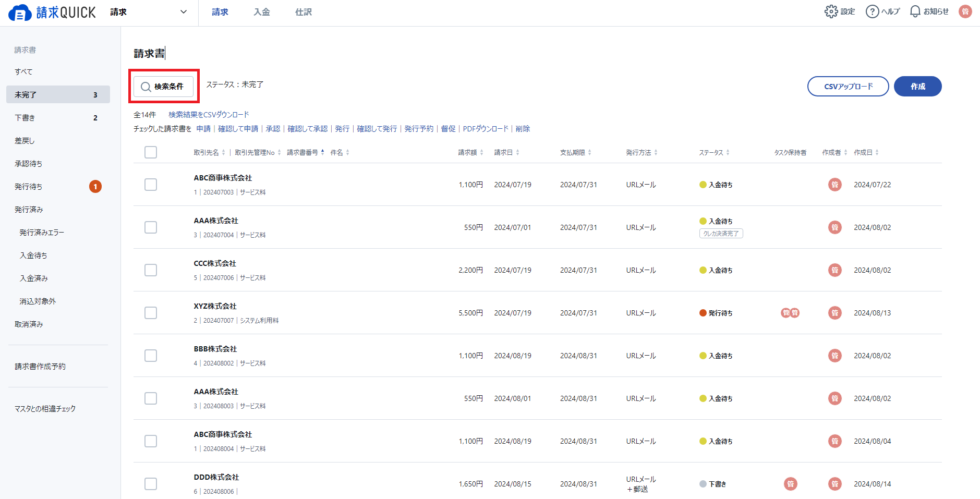Click the creator avatar in the ABC商事 2024/07/22 row
980x499 pixels.
(835, 185)
